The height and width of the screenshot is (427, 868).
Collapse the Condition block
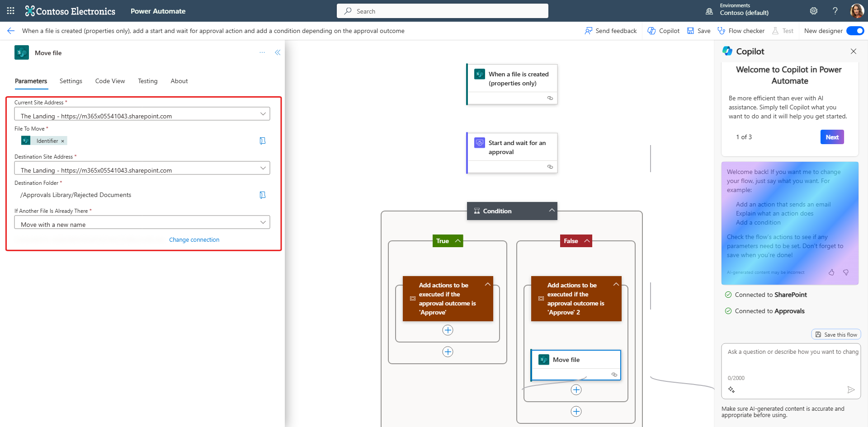(552, 211)
